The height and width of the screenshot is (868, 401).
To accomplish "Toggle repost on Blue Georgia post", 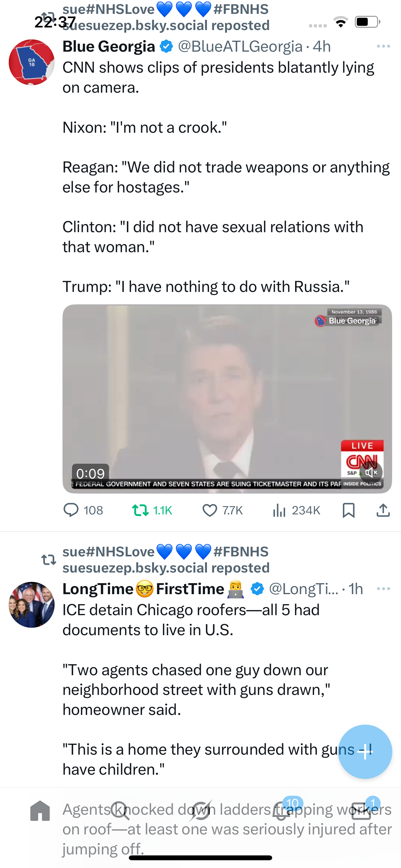I will (140, 510).
